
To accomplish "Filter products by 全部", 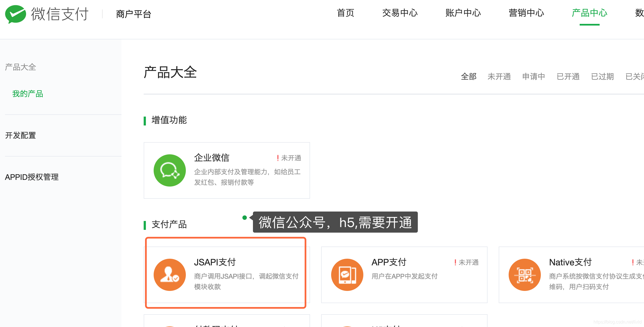I will click(x=468, y=76).
